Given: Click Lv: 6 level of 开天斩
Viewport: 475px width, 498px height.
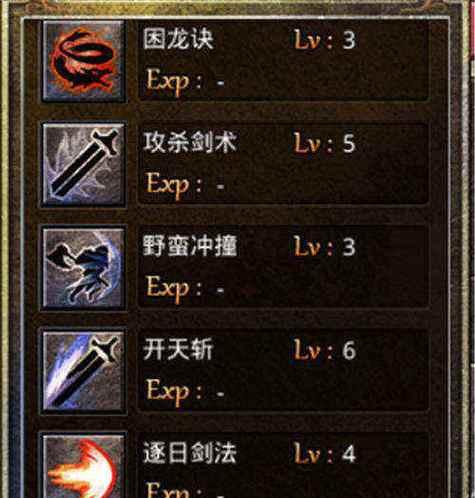Looking at the screenshot, I should click(x=325, y=350).
